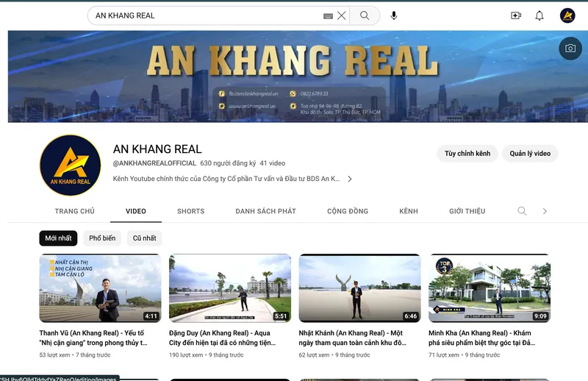The height and width of the screenshot is (381, 588).
Task: Click the Đặng Duy video title
Action: [223, 338]
